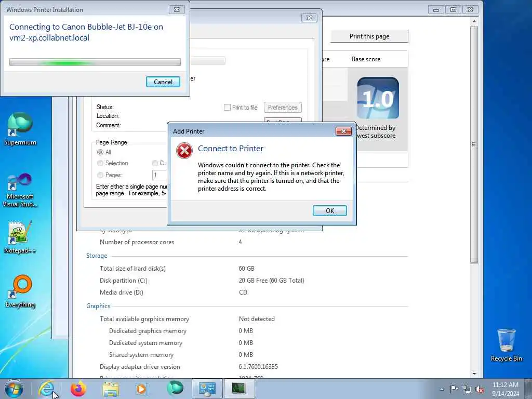Click the '20 GB Free (60 GB Total)' value
Viewport: 532px width, 399px height.
point(271,280)
